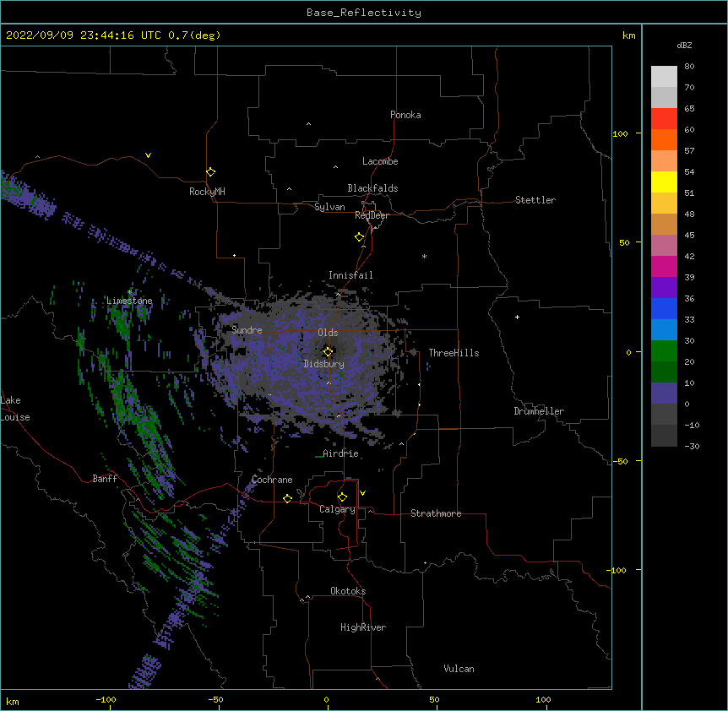Pick the purple 39 dBZ legend swatch
Viewport: 728px width, 711px height.
664,288
